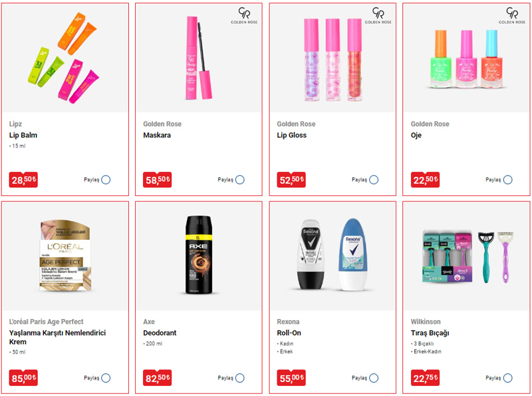Select the Paylaş circle for the L'oréal cream
The image size is (532, 396).
pyautogui.click(x=106, y=378)
